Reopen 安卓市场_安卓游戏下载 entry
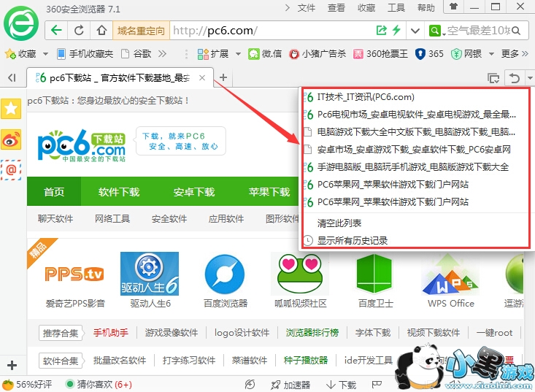This screenshot has height=392, width=535. (415, 149)
